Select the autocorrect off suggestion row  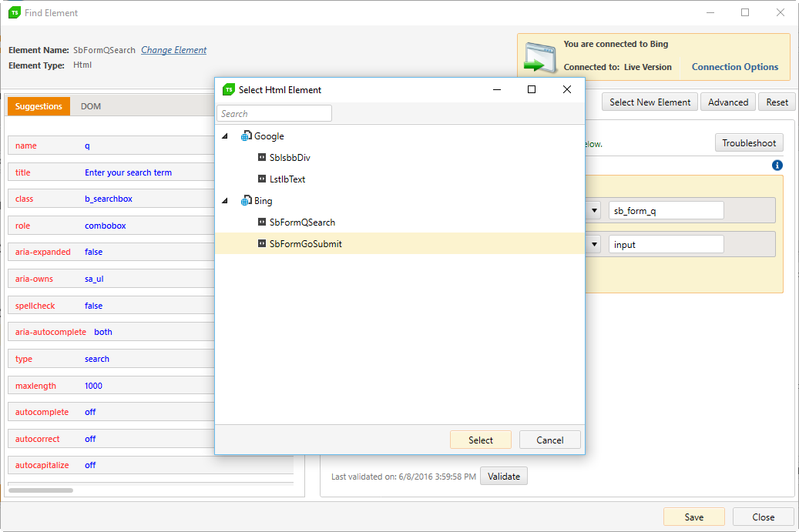pyautogui.click(x=111, y=438)
